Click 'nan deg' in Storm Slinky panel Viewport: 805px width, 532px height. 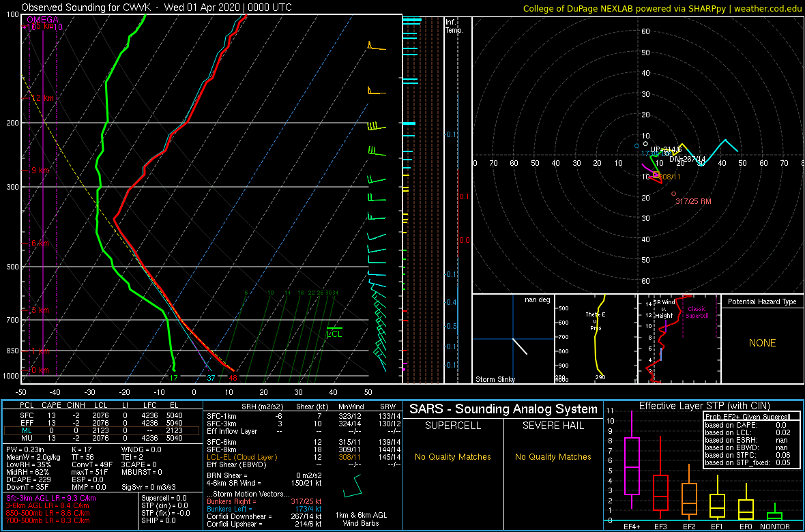[537, 299]
